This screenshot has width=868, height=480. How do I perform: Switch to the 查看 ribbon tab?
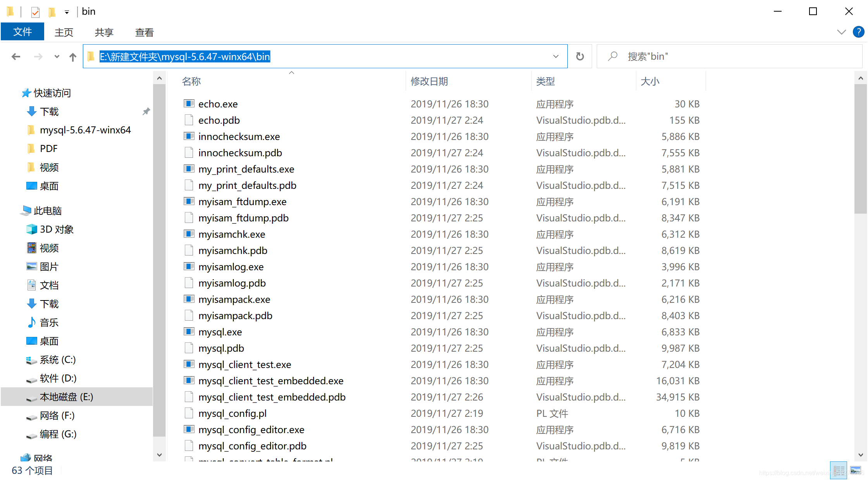tap(144, 32)
